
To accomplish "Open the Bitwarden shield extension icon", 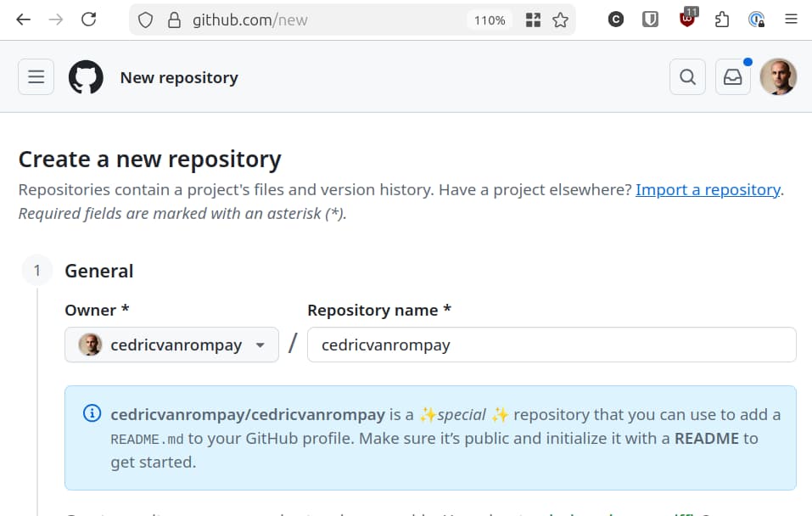I will 650,19.
